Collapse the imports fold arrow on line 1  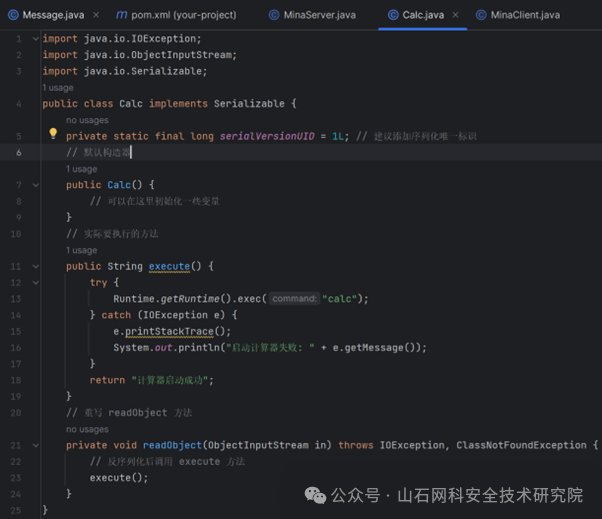[36, 39]
